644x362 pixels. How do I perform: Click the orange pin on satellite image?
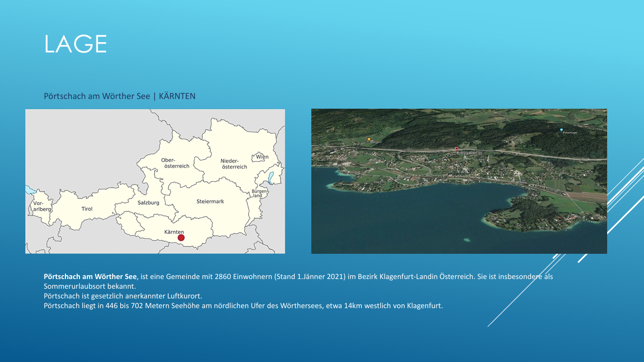(x=369, y=140)
